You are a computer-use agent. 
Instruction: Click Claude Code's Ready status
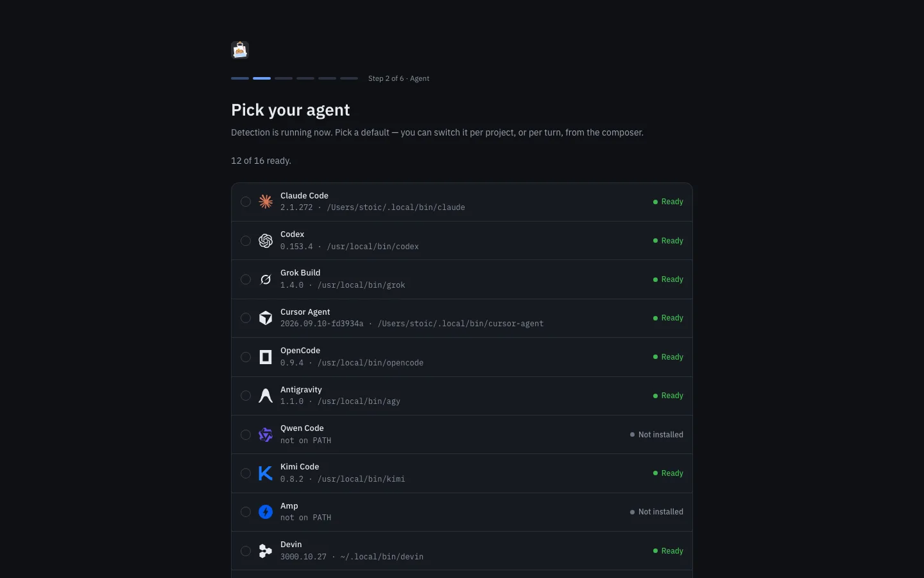[x=668, y=202]
